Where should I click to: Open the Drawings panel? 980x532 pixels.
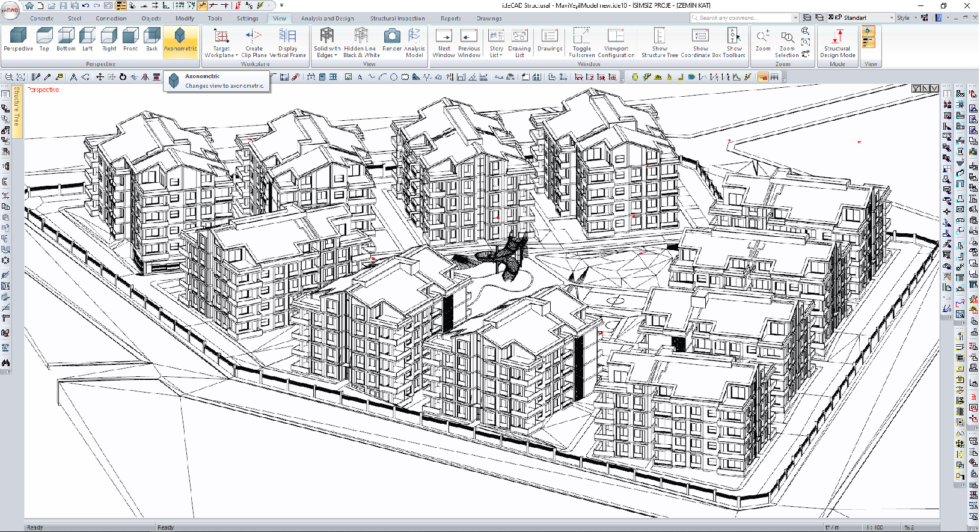pyautogui.click(x=550, y=40)
